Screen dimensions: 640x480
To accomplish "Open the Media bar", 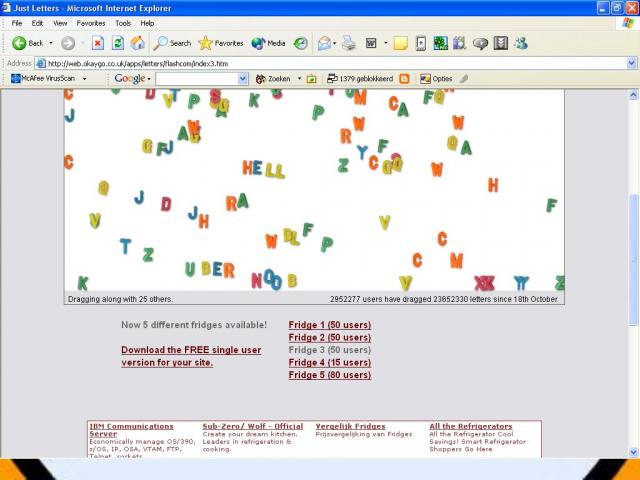I will tap(268, 43).
